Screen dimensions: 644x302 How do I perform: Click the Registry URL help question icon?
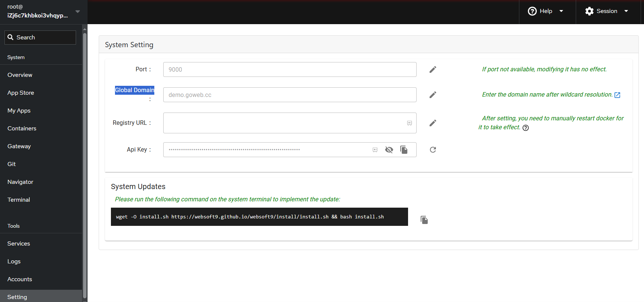[x=526, y=128]
